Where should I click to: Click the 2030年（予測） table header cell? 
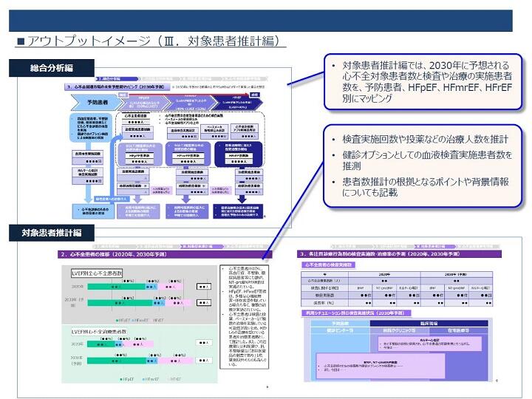457,274
